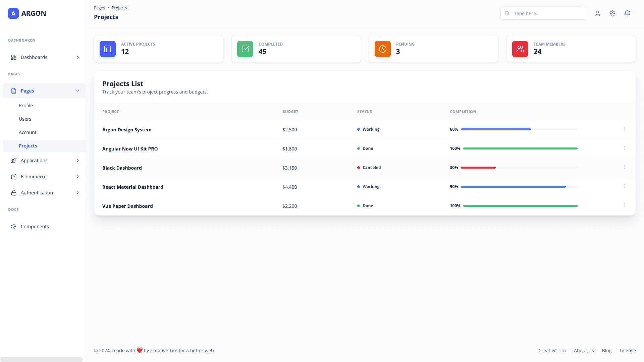Click the ARGON logo icon
The image size is (644, 362).
[13, 13]
